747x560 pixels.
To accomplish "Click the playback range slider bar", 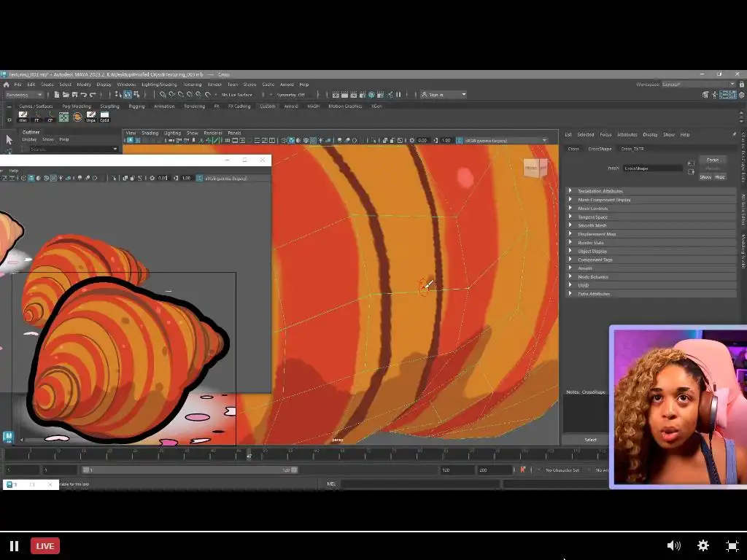I will tap(190, 470).
